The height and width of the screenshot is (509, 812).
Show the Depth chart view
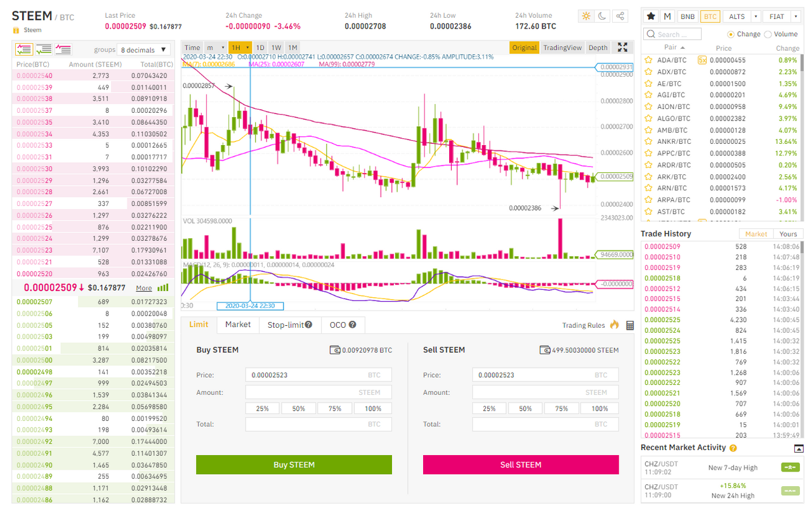coord(598,48)
